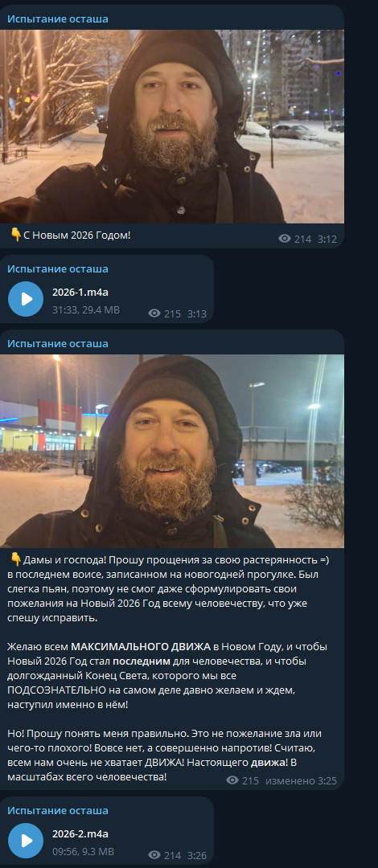Click the pointing-down emoji before 'С Новым 2026 Годом!'
This screenshot has height=868, width=378.
pos(16,235)
